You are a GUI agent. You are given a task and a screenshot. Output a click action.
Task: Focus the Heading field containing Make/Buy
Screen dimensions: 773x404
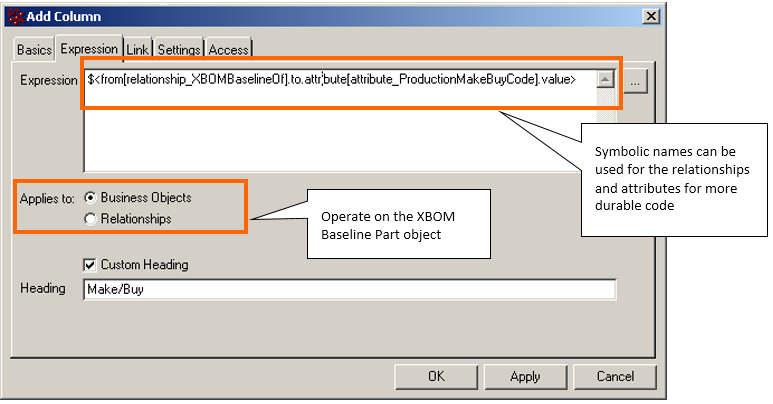349,289
